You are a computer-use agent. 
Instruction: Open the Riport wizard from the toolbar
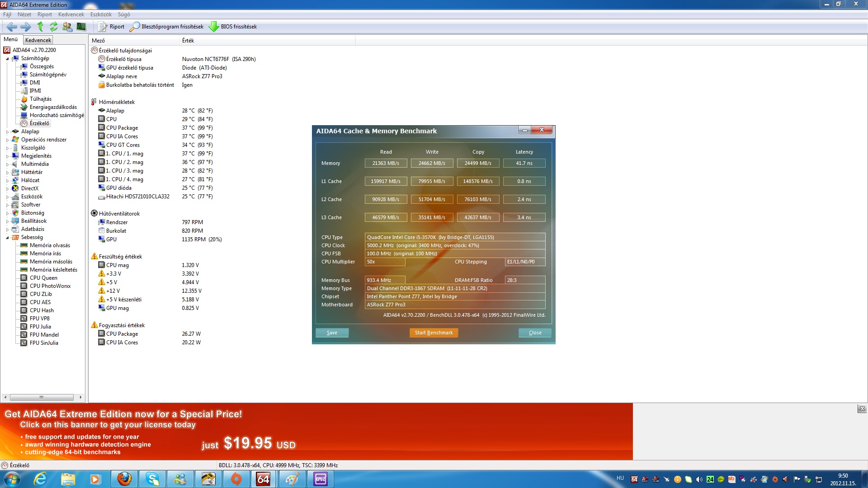pos(111,27)
